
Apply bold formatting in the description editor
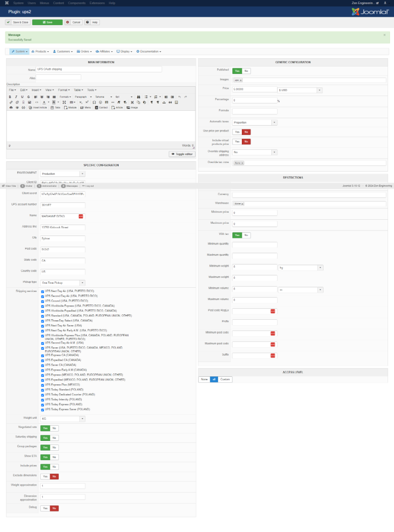(x=10, y=97)
